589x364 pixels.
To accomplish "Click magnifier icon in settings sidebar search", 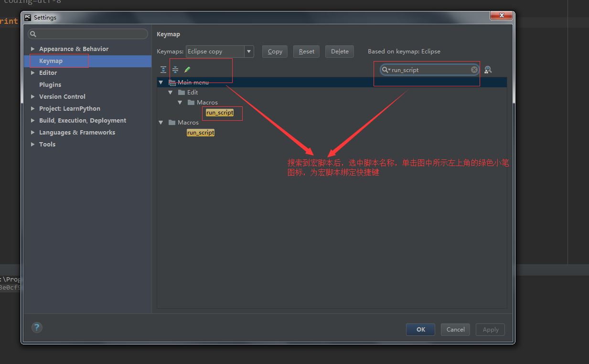I will [33, 34].
